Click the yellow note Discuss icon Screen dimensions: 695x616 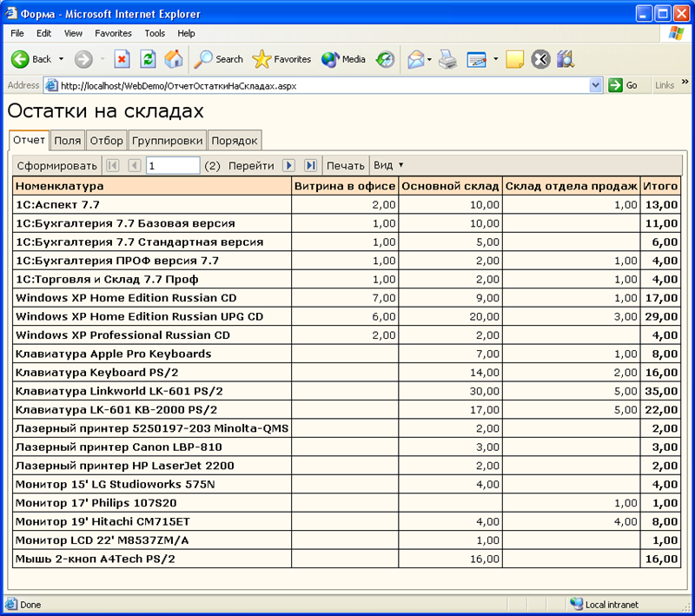pos(514,59)
